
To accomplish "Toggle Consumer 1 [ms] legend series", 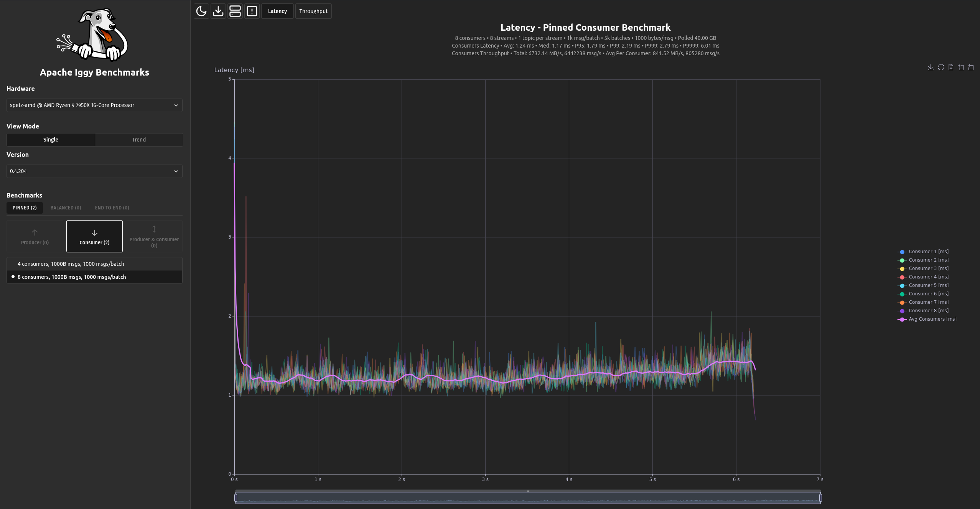I will (x=928, y=252).
